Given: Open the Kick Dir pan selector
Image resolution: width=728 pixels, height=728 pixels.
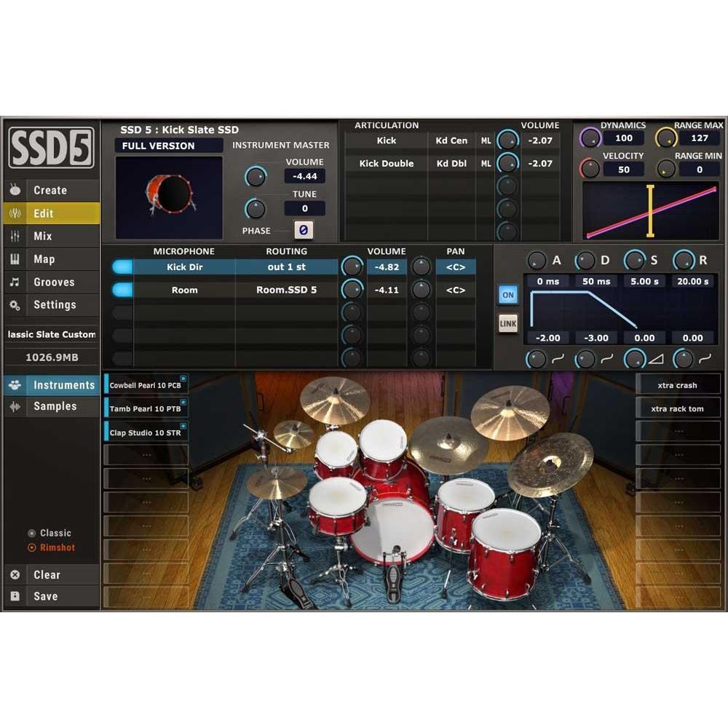Looking at the screenshot, I should (456, 267).
